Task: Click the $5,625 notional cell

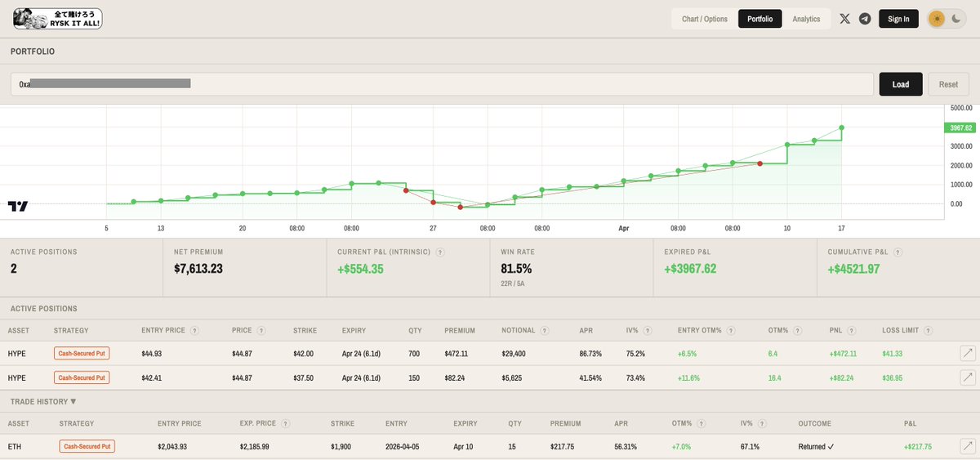Action: pyautogui.click(x=512, y=377)
